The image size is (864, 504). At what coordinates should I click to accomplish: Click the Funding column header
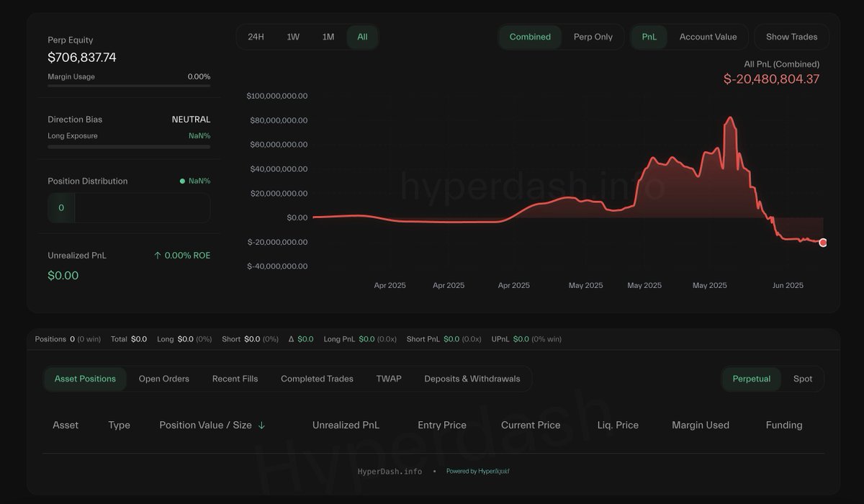(784, 426)
